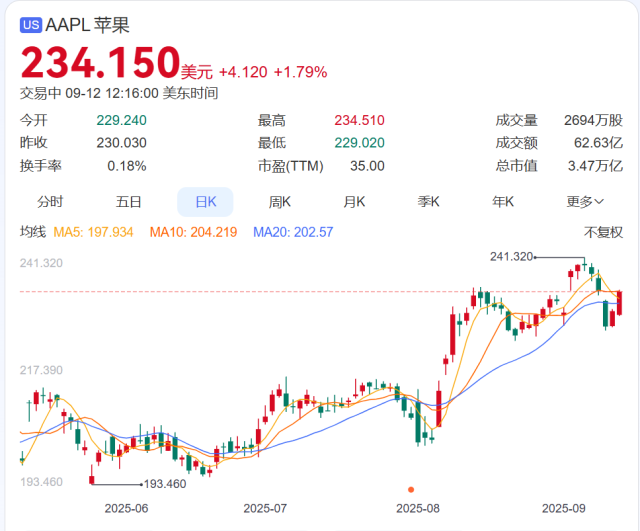Switch to the 分时 intraday tab

click(50, 201)
